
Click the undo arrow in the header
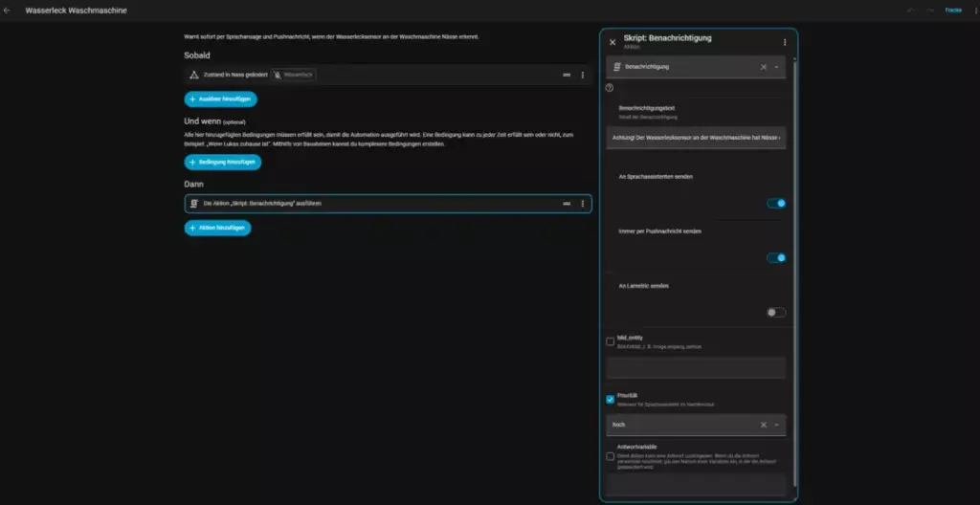912,11
